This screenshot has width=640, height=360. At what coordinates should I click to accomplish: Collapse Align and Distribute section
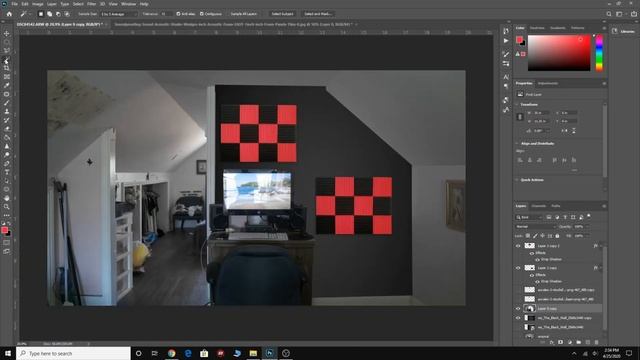click(x=517, y=144)
